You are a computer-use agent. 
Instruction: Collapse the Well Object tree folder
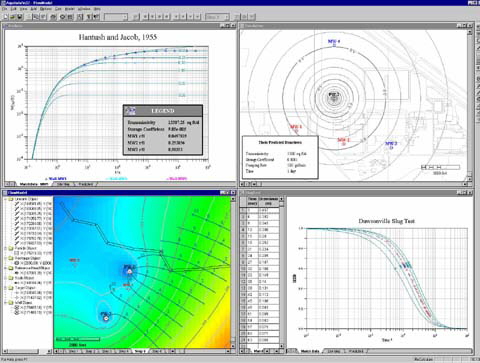tap(6, 303)
